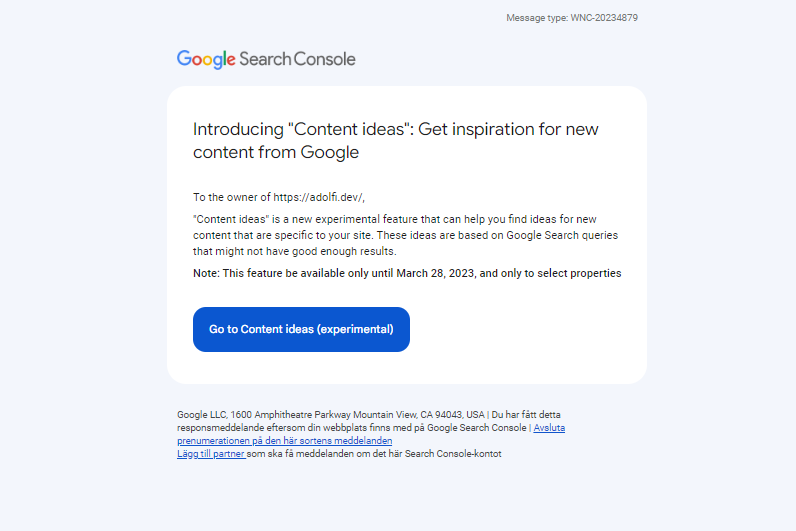Click the prenumerationen på den här sortens meddelanden link
796x531 pixels.
pyautogui.click(x=284, y=440)
